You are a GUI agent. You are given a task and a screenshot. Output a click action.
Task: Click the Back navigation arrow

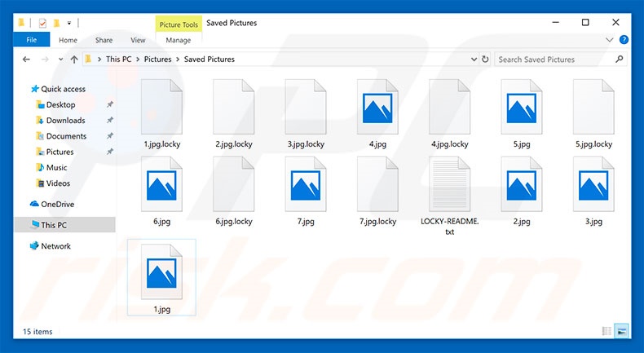click(x=26, y=60)
